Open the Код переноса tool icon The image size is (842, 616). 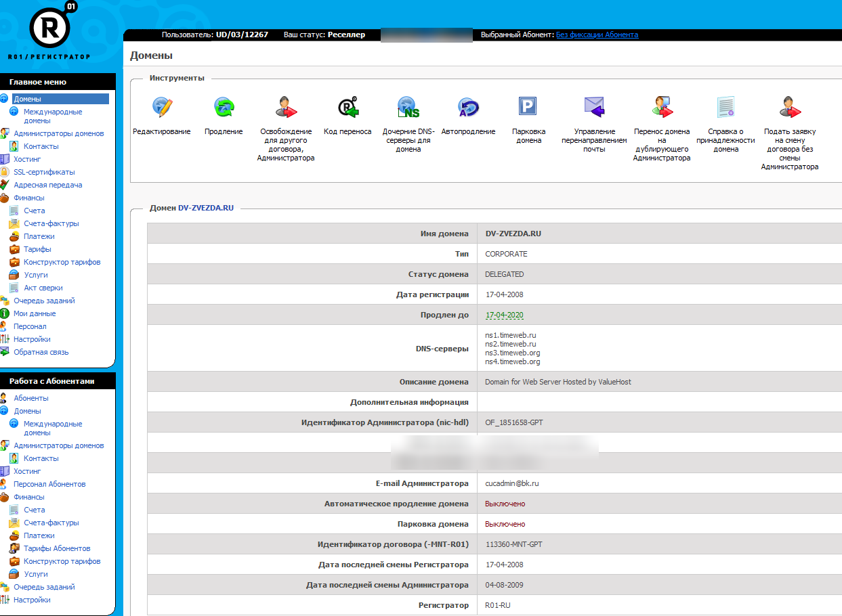point(348,107)
